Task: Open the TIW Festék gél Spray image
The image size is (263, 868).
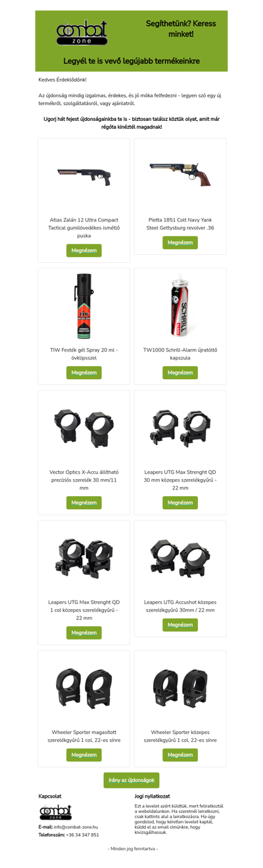Action: click(x=84, y=306)
